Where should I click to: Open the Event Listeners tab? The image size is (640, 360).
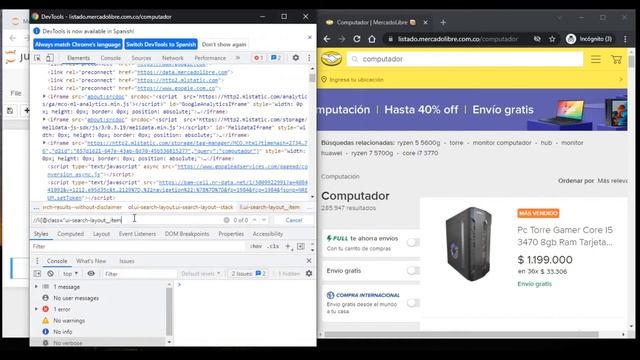(x=137, y=234)
